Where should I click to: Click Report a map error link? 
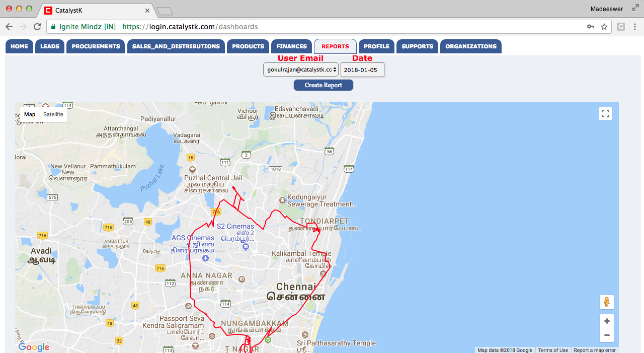click(x=595, y=350)
